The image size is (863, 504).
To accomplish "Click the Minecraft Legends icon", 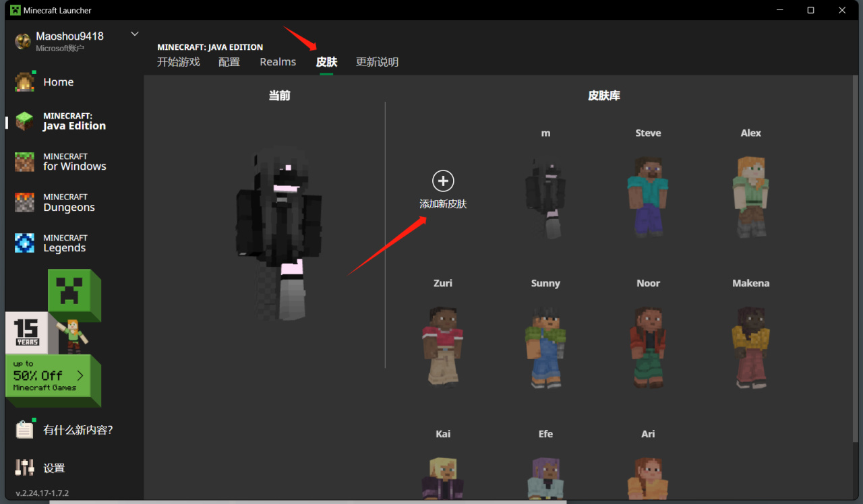I will [x=25, y=243].
